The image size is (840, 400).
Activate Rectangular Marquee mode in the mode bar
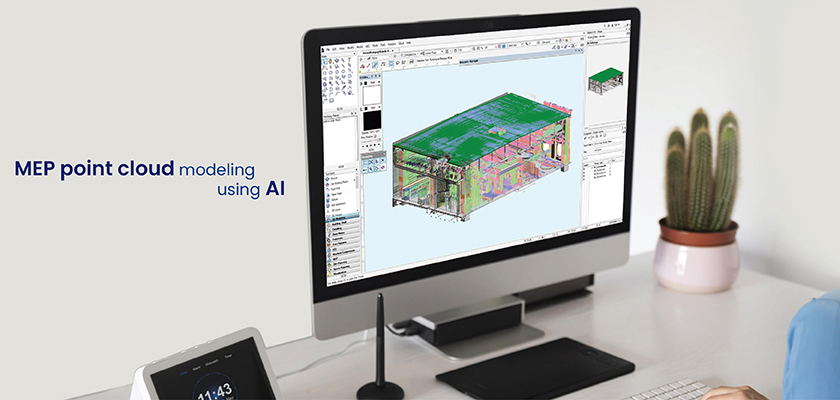pos(391,64)
